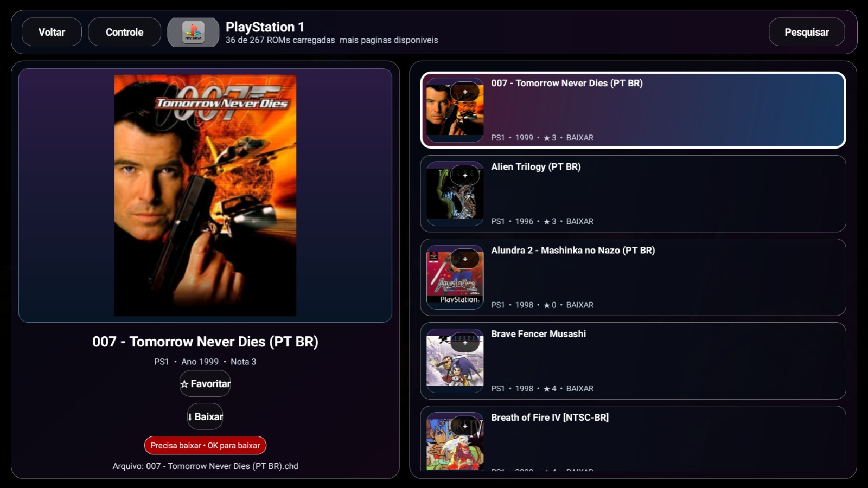This screenshot has width=868, height=488.
Task: Click '36 de 267 ROMs carregadas' status text
Action: tap(280, 40)
